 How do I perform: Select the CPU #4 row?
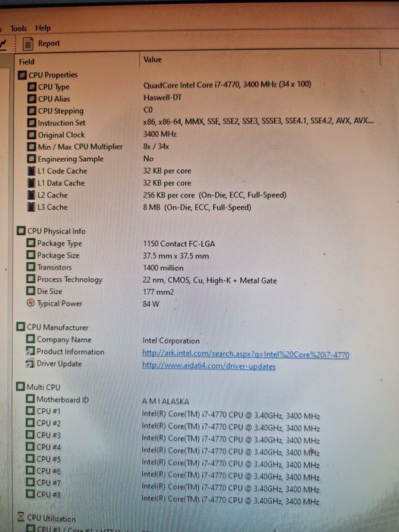tap(173, 450)
